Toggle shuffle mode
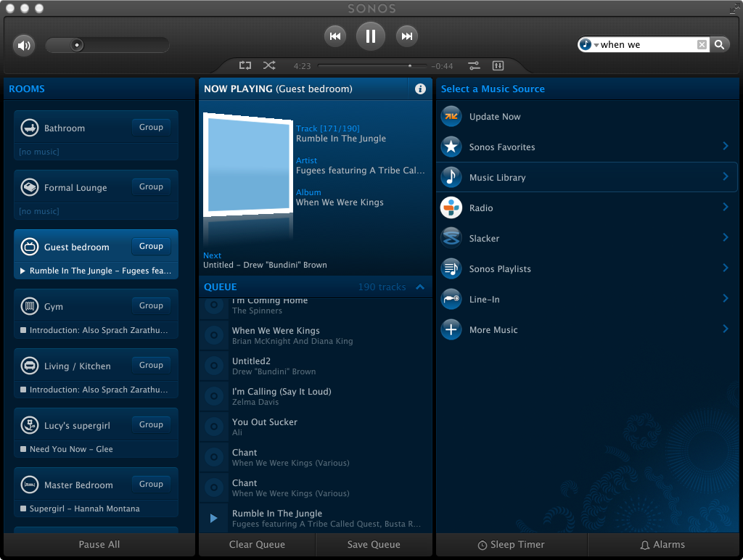743x560 pixels. pos(269,65)
